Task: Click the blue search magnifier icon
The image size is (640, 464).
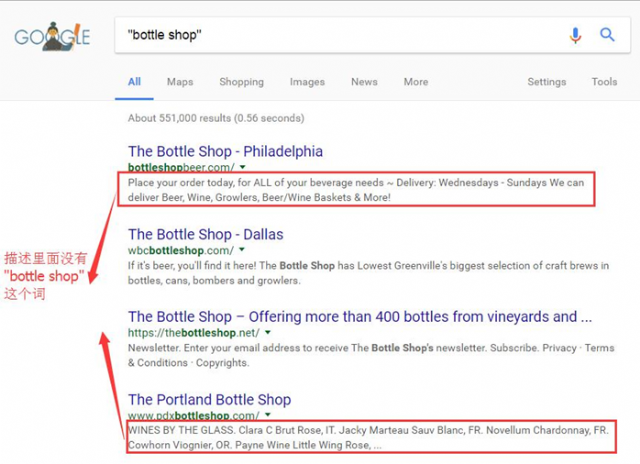Action: [607, 35]
